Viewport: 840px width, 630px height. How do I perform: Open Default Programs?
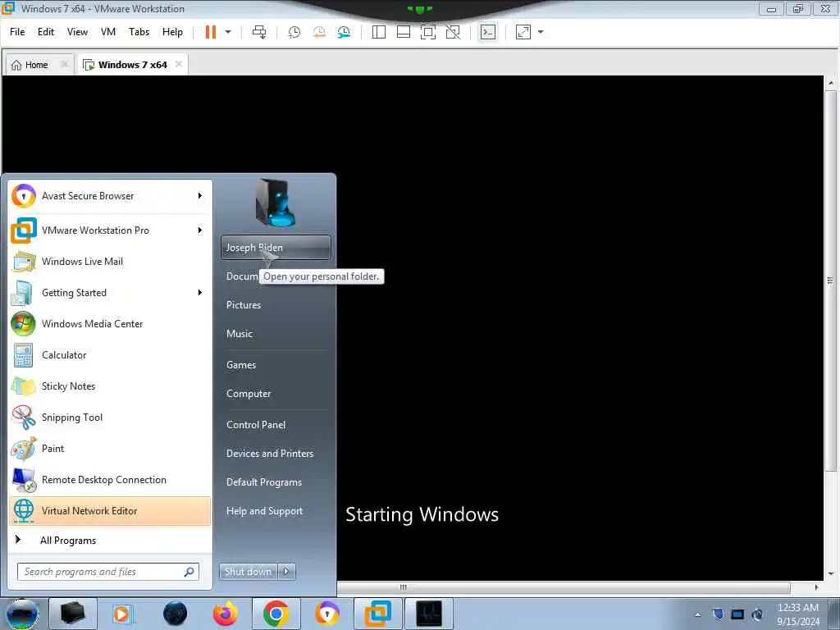(x=276, y=482)
